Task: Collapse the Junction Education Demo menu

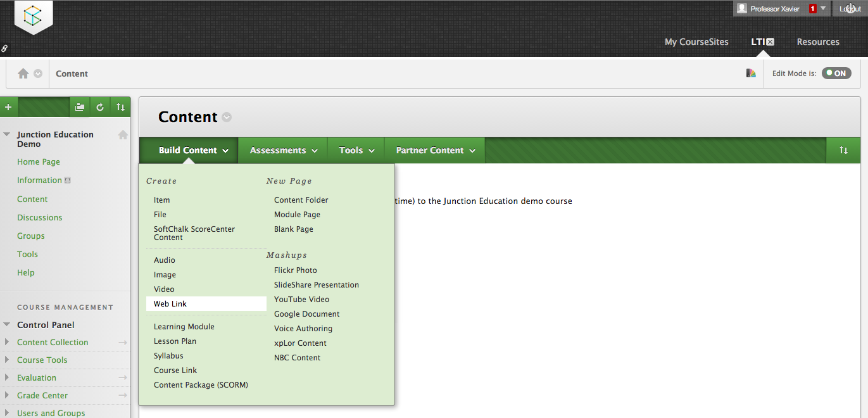Action: coord(7,134)
